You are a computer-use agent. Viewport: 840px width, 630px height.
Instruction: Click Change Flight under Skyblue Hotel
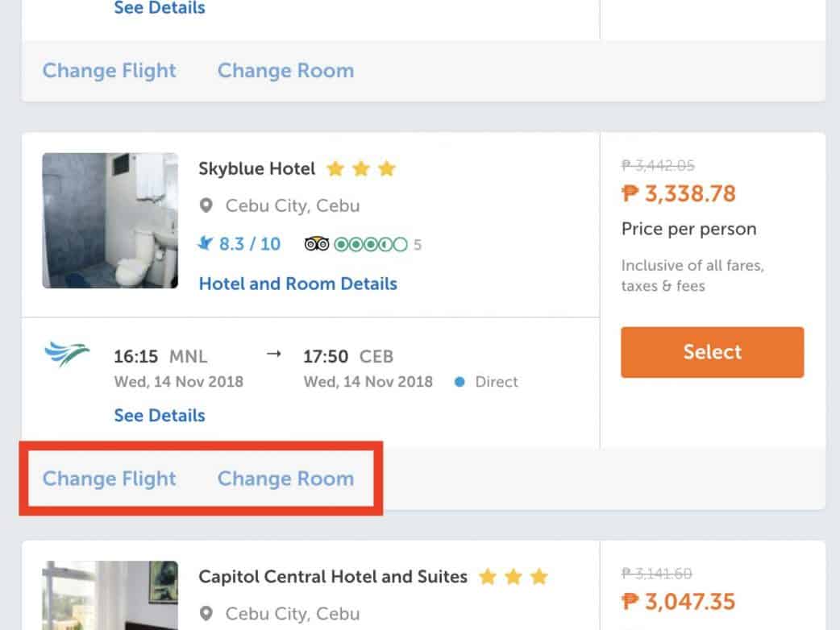pos(109,479)
